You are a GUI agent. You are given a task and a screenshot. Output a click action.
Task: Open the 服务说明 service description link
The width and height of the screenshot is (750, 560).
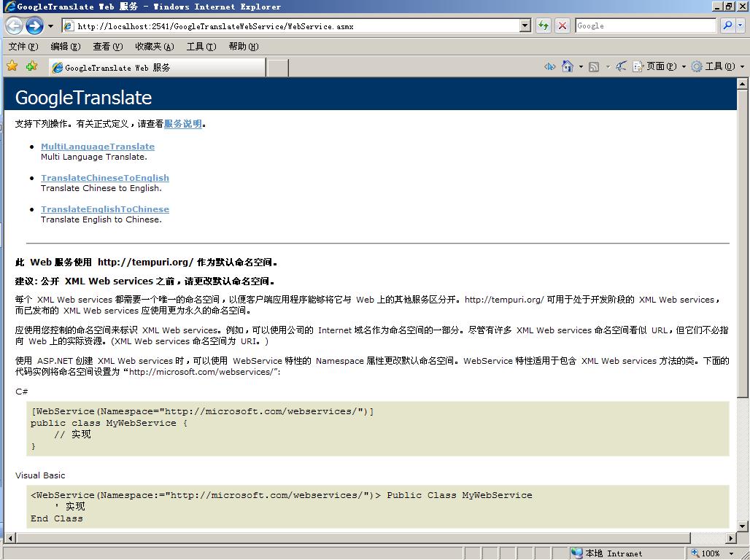(182, 124)
